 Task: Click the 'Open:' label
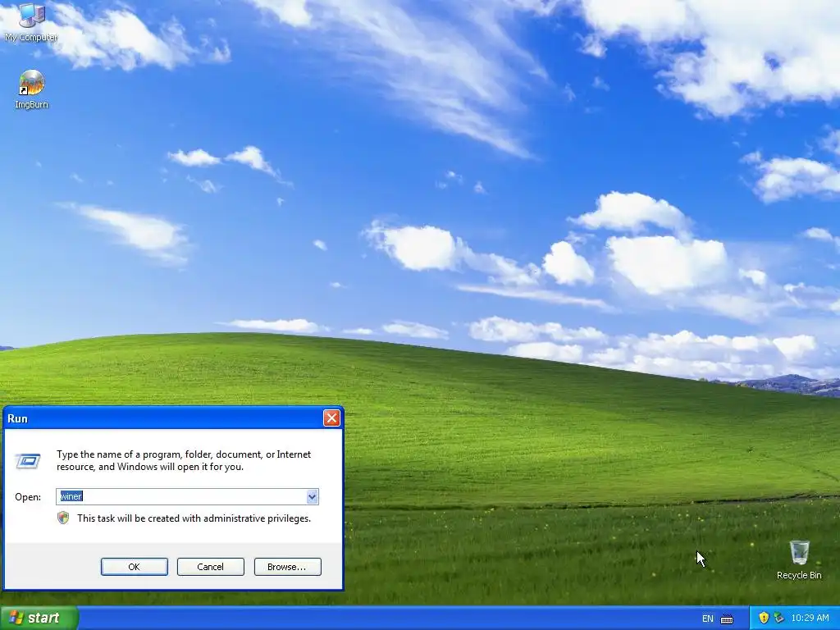click(x=28, y=496)
